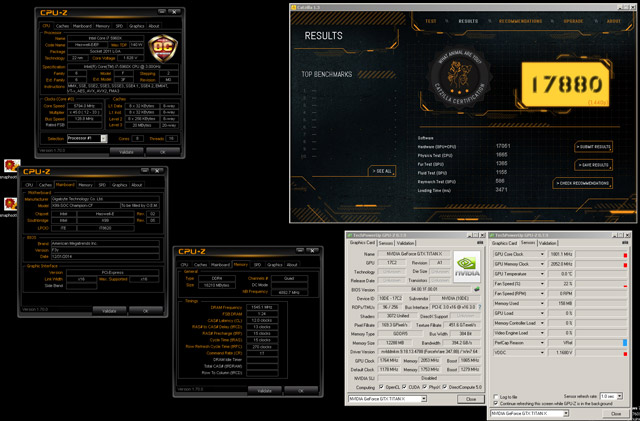
Task: Click Close in GPU-Z Graphics Card window
Action: (471, 399)
